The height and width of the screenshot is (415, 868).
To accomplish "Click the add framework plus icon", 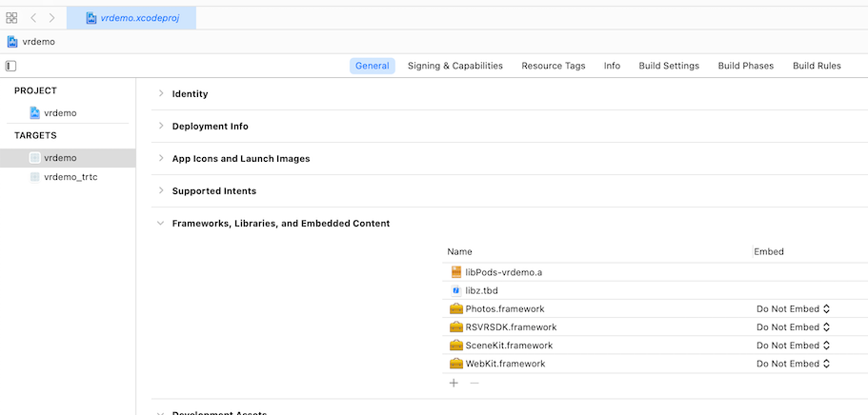I will point(454,383).
